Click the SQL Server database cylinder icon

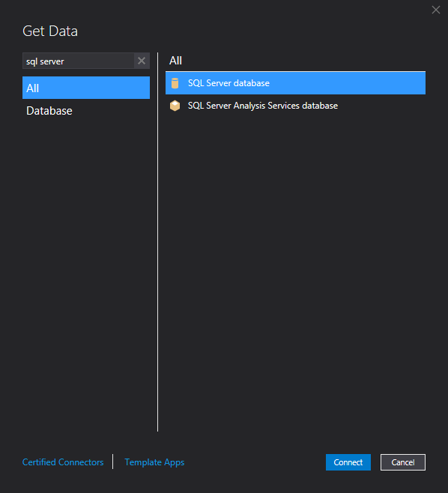pos(175,83)
